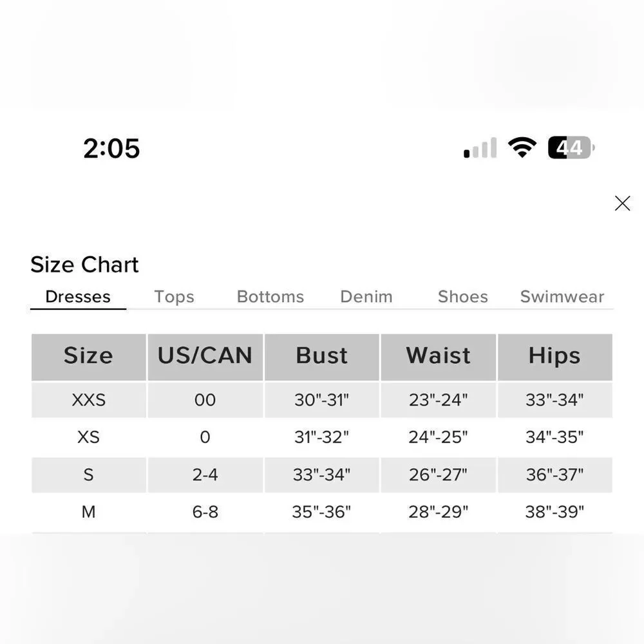The width and height of the screenshot is (644, 644).
Task: Select the XXS size row
Action: 88,400
